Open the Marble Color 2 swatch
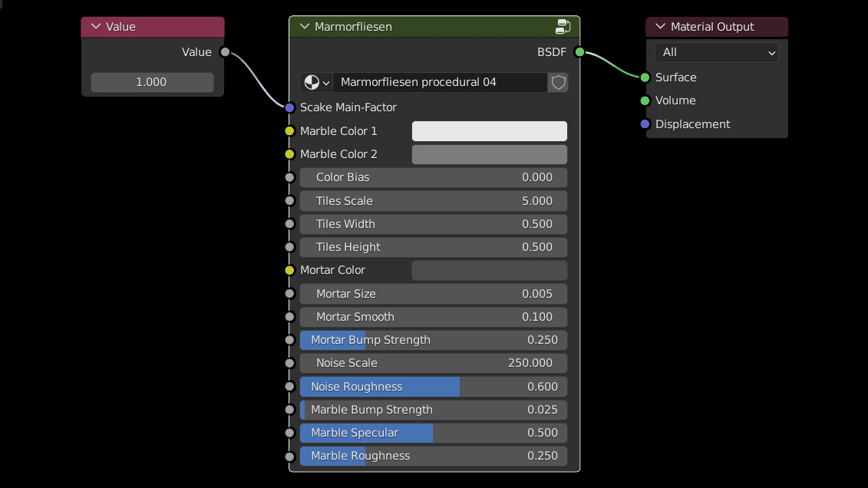This screenshot has width=868, height=488. coord(489,154)
